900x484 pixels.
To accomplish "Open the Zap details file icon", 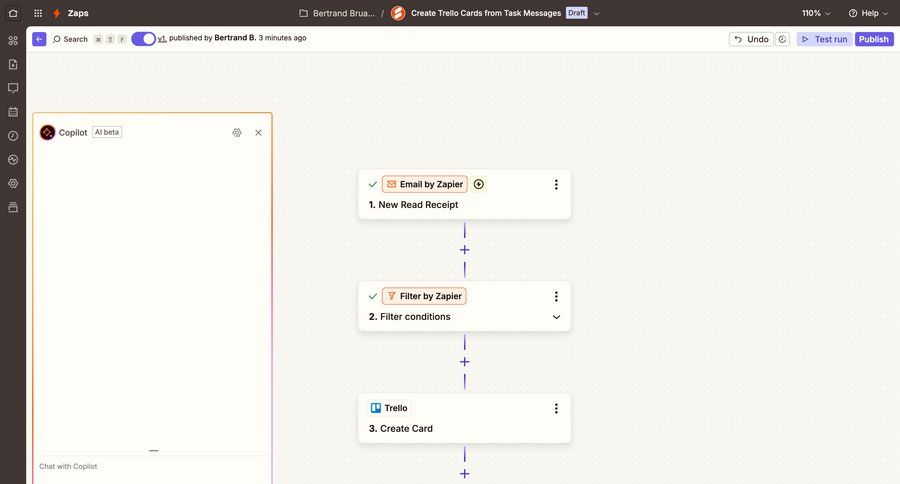I will 13,64.
